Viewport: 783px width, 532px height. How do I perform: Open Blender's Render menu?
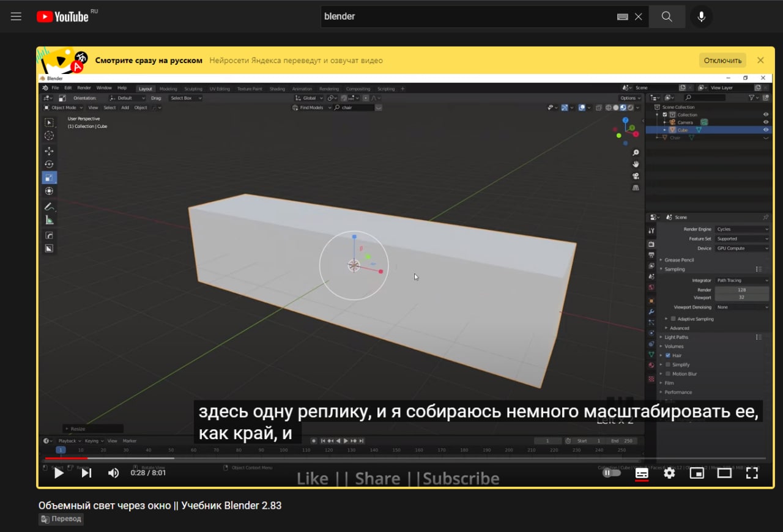(84, 88)
